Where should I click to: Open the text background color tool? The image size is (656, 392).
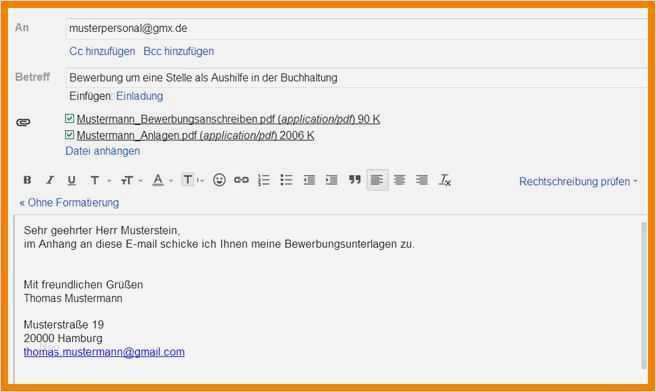(188, 180)
